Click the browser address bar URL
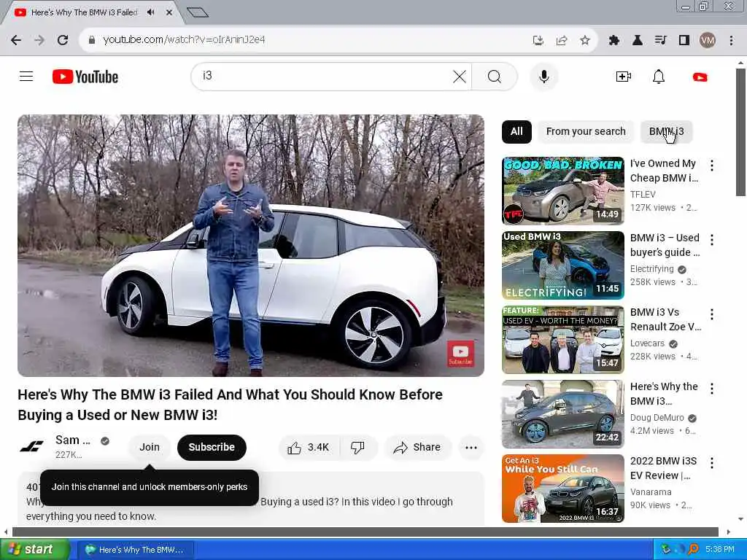The width and height of the screenshot is (747, 560). tap(184, 40)
